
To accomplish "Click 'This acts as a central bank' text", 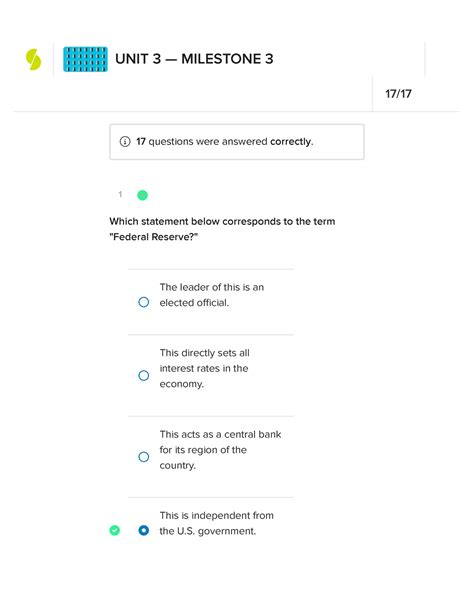I will tap(220, 434).
